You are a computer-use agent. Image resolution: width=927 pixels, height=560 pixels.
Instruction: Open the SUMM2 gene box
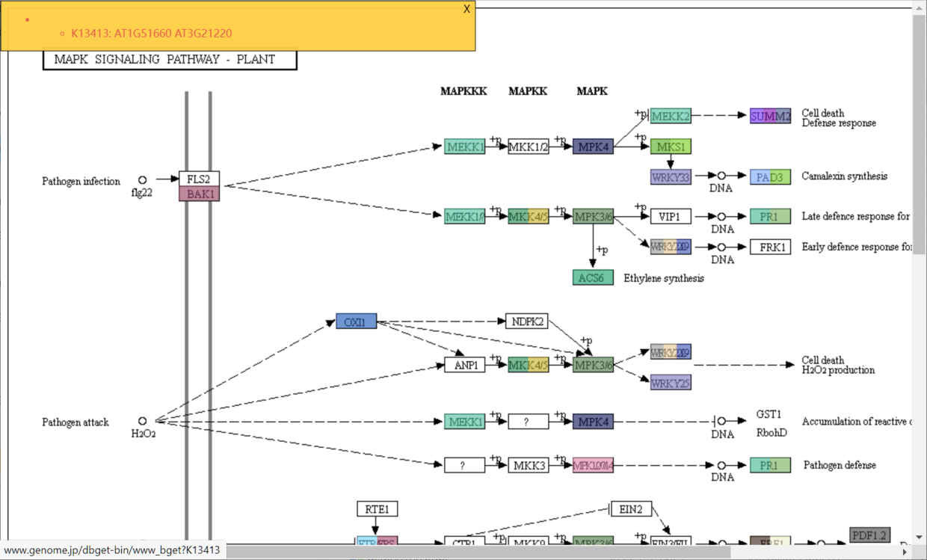[x=771, y=116]
